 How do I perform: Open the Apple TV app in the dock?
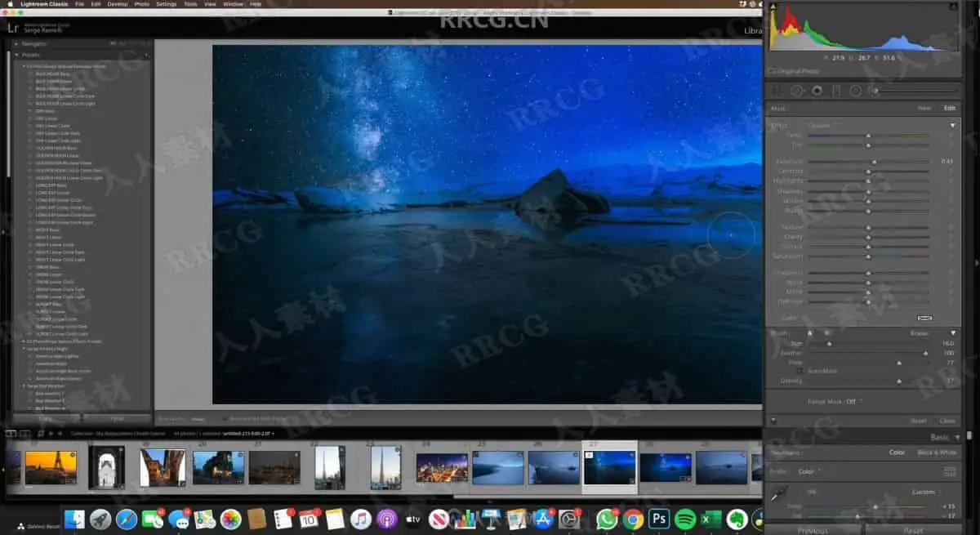[413, 519]
